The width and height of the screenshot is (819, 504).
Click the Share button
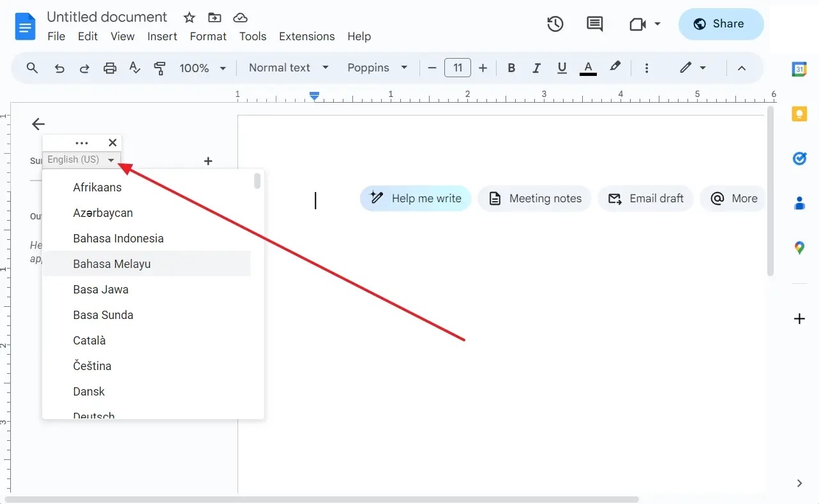[x=721, y=24]
